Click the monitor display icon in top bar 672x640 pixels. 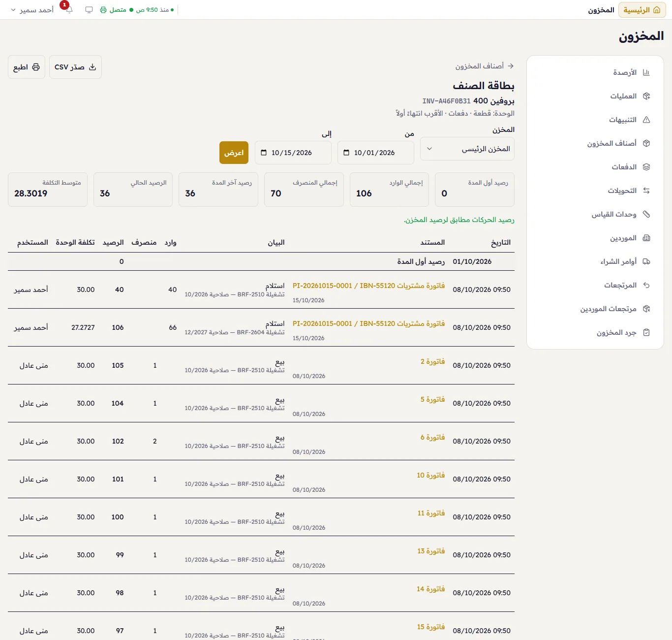click(89, 10)
